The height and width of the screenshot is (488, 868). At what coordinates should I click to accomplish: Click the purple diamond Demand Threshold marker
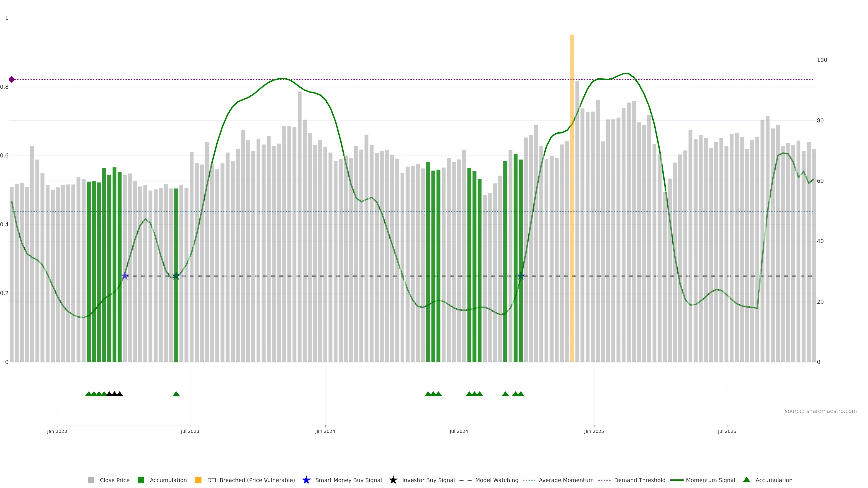coord(12,80)
